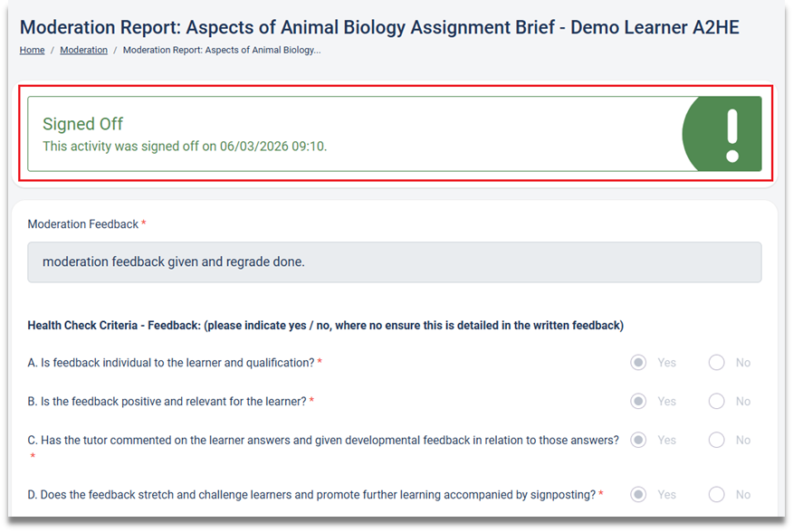Choose Yes for question B positive feedback
Image resolution: width=793 pixels, height=532 pixels.
point(638,401)
